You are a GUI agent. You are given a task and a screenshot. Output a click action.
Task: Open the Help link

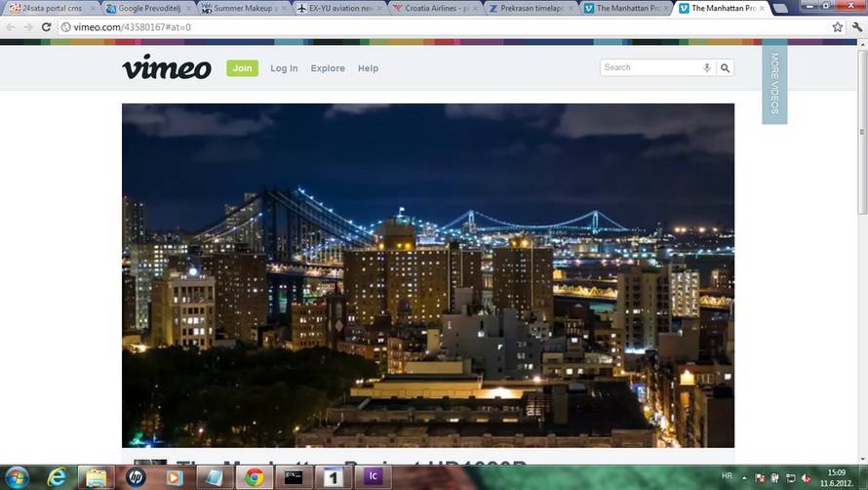[x=368, y=68]
